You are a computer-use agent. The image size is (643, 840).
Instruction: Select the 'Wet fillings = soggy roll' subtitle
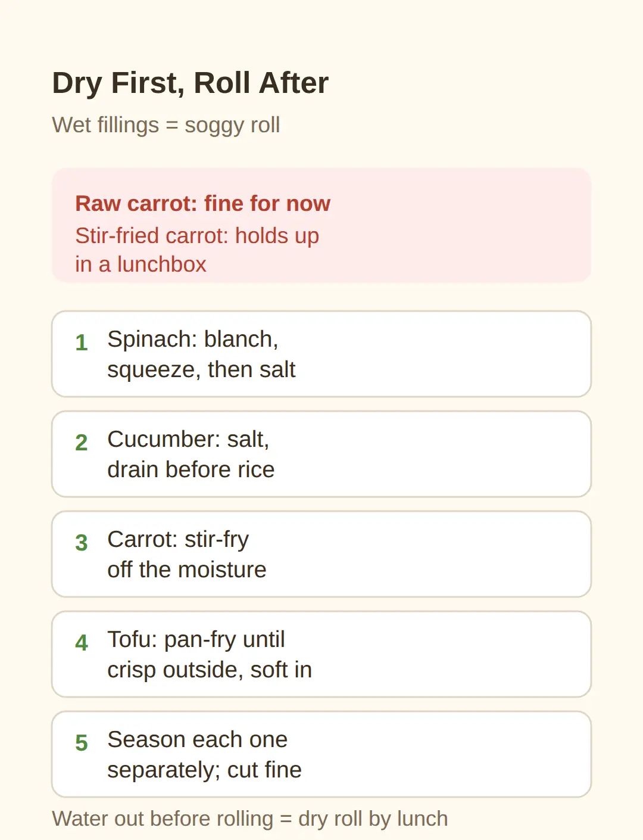click(x=166, y=125)
